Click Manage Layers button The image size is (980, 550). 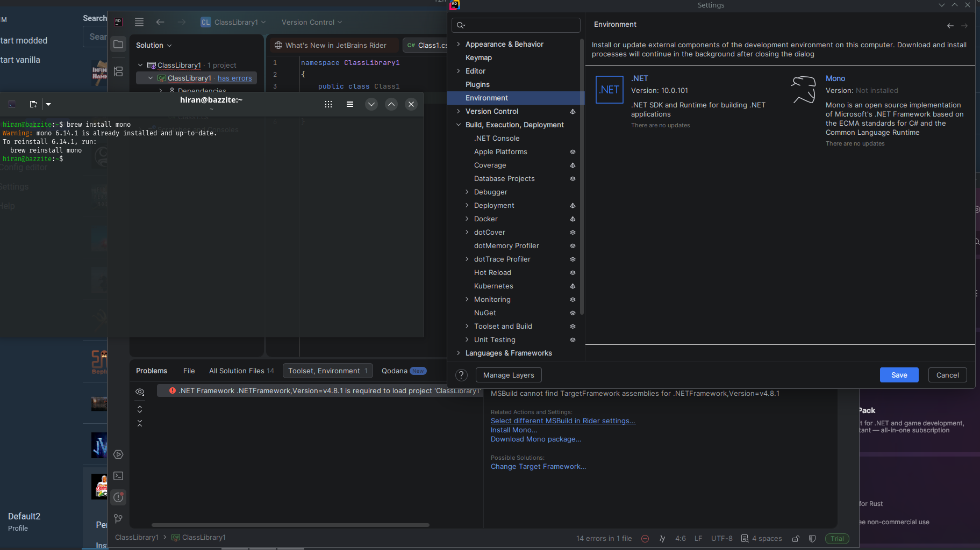[x=509, y=375]
